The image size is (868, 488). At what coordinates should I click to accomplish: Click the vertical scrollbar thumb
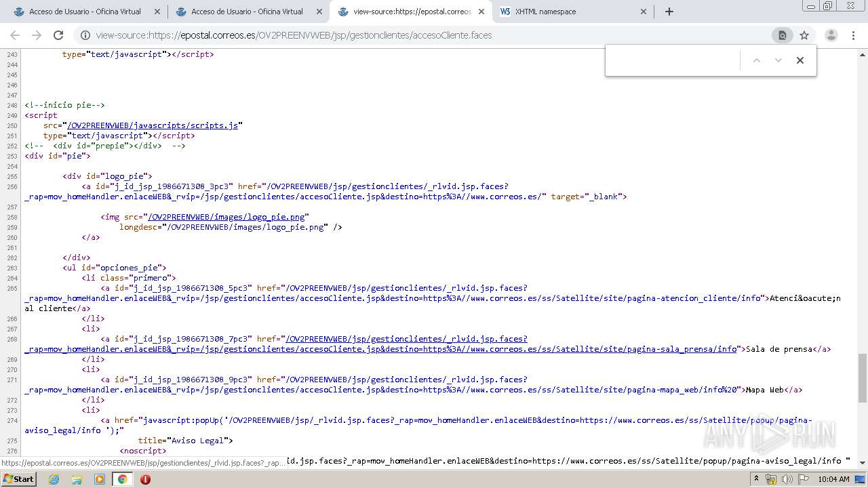863,378
